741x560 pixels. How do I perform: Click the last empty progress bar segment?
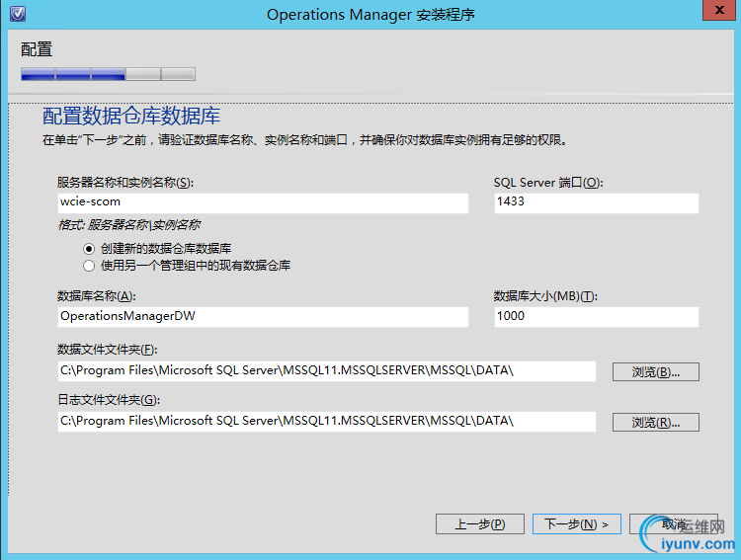click(178, 74)
